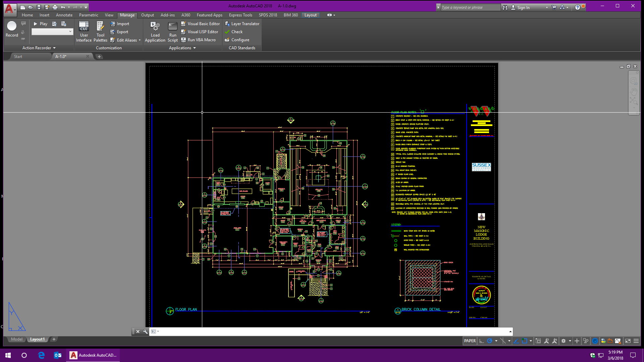Open Tool Palettes
This screenshot has width=644, height=362.
click(x=100, y=30)
